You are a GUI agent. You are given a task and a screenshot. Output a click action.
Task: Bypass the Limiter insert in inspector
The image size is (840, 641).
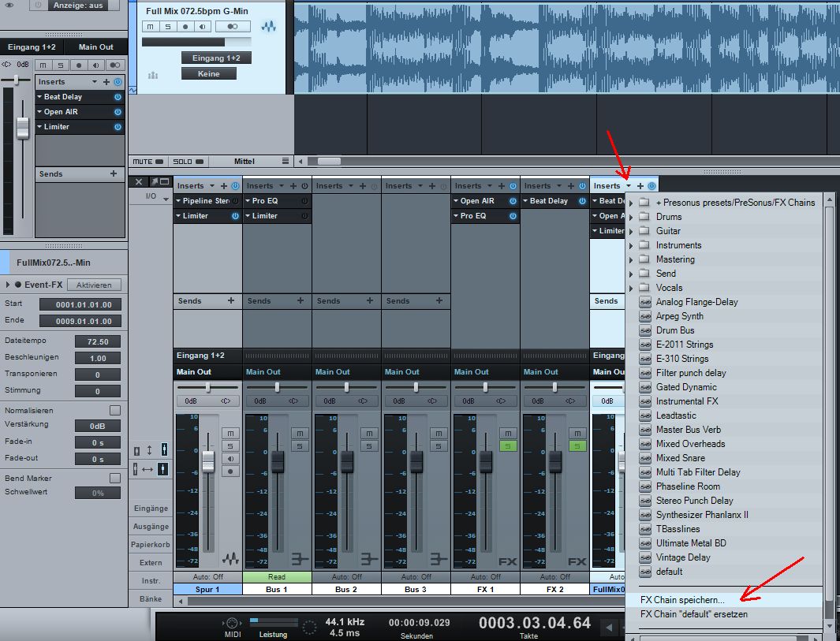118,127
